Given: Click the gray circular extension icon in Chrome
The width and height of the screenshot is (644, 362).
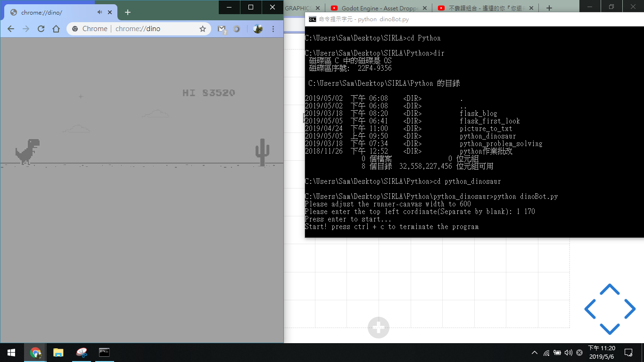Looking at the screenshot, I should pyautogui.click(x=237, y=29).
